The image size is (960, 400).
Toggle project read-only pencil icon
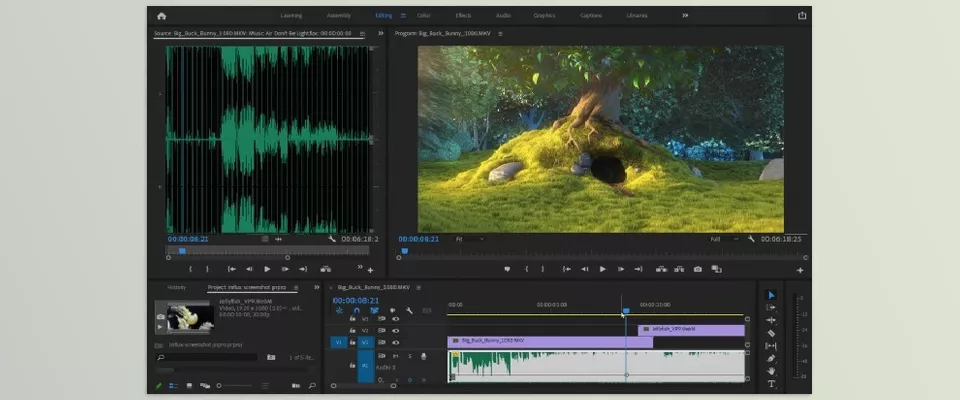(x=159, y=386)
